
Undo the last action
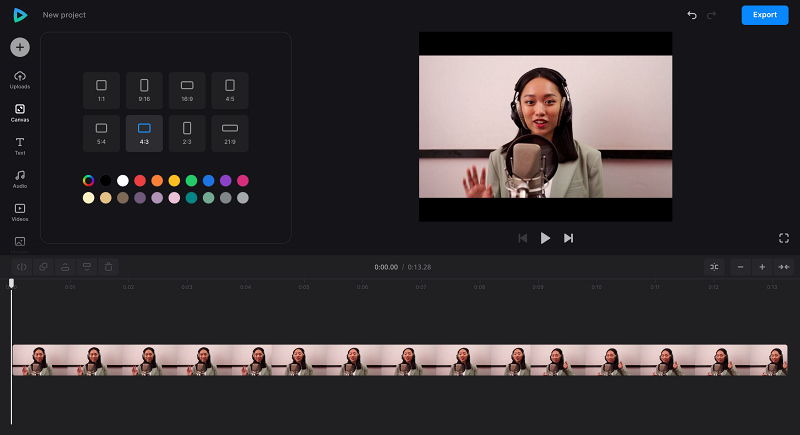click(x=692, y=15)
